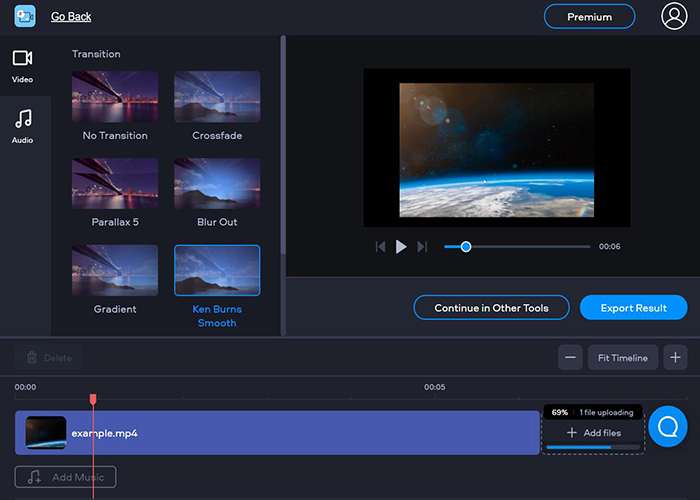This screenshot has height=500, width=700.
Task: Pick the Blur Out transition
Action: (217, 183)
